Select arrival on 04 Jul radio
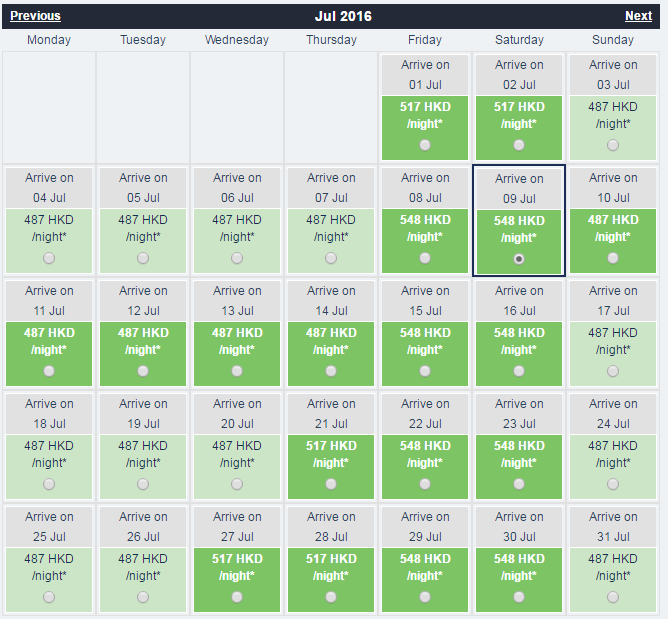Image resolution: width=668 pixels, height=619 pixels. point(49,258)
